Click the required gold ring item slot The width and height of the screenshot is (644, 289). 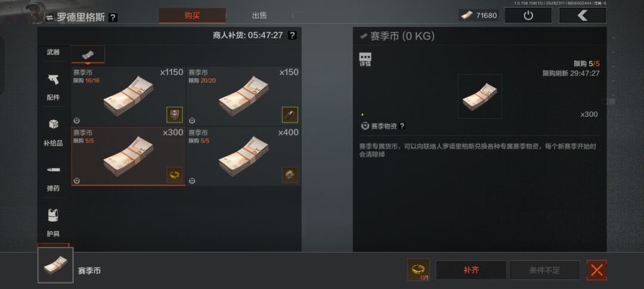418,270
